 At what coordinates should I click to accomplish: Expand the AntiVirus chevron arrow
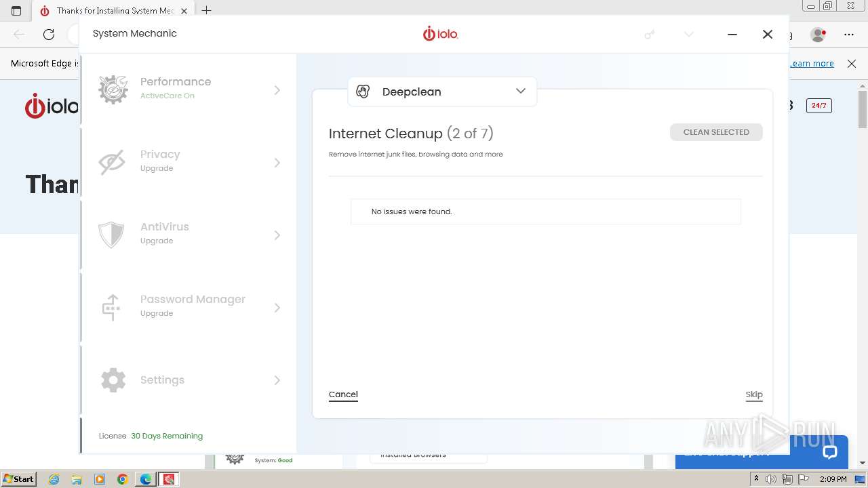pyautogui.click(x=277, y=235)
